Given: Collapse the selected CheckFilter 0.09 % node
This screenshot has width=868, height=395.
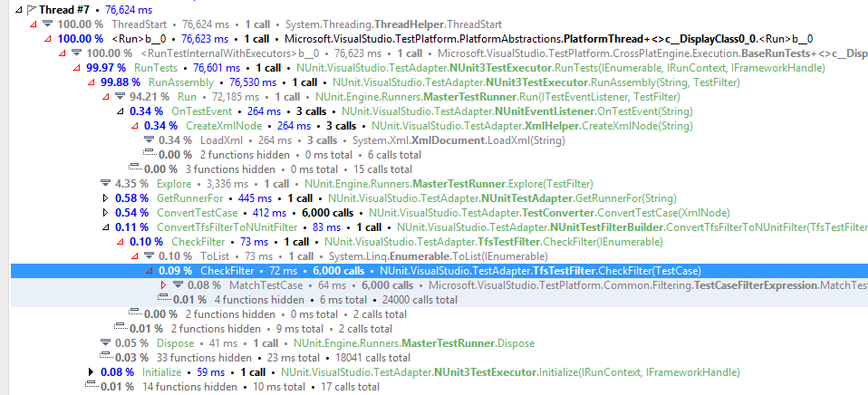Looking at the screenshot, I should click(x=149, y=271).
